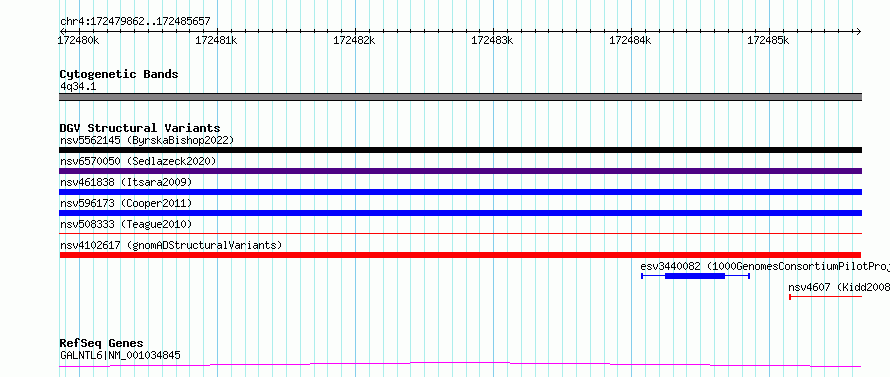Click the blue nsv596173 variant bar
Image resolution: width=890 pixels, height=377 pixels.
(x=460, y=213)
